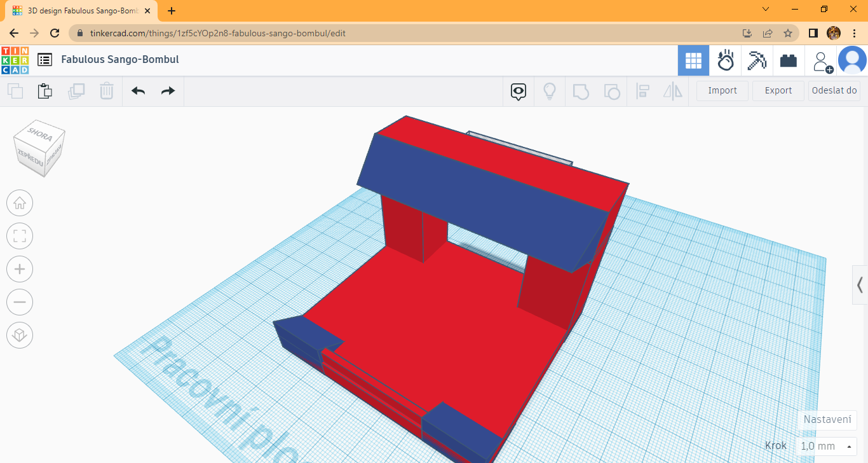Select the Ungroup tool icon

611,91
